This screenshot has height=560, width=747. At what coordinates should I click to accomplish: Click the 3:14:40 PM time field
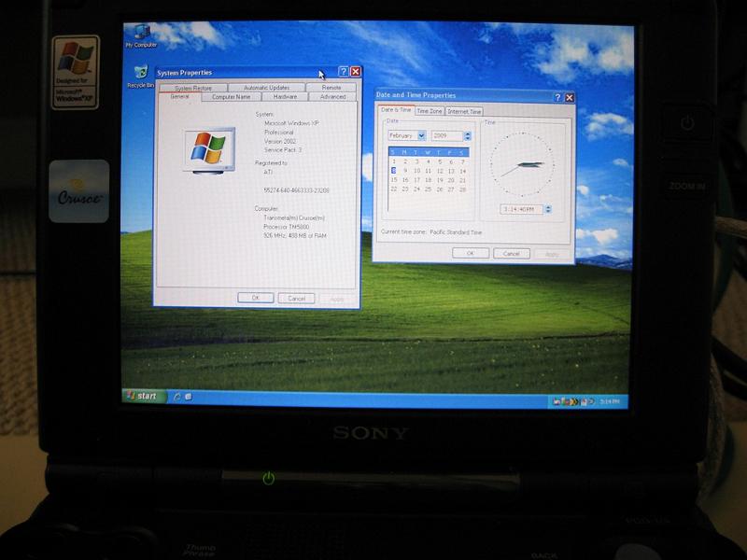click(x=522, y=209)
